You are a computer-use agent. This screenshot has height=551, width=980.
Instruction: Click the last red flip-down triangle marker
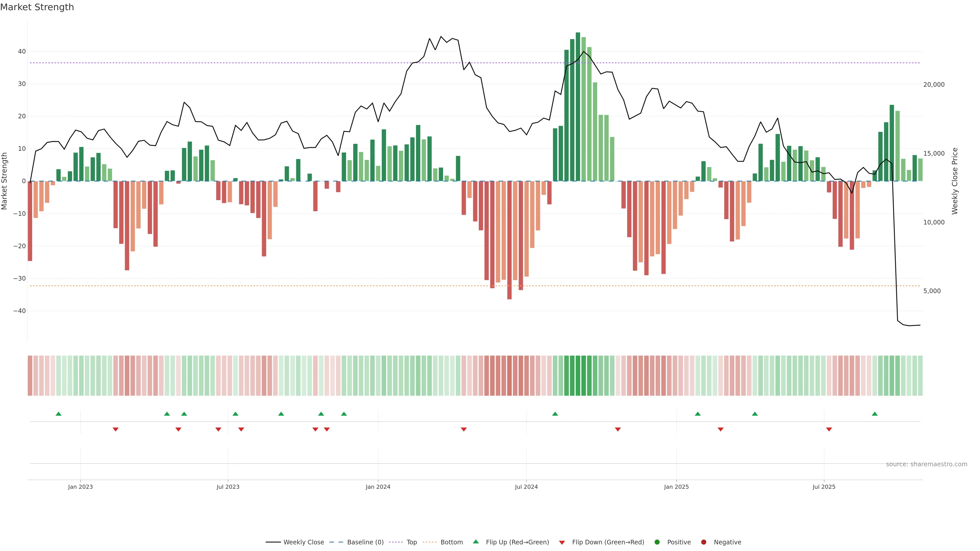pos(829,429)
